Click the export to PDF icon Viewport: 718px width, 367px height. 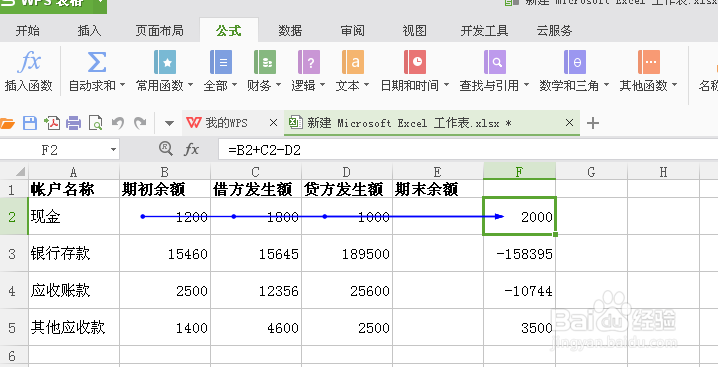(x=52, y=123)
